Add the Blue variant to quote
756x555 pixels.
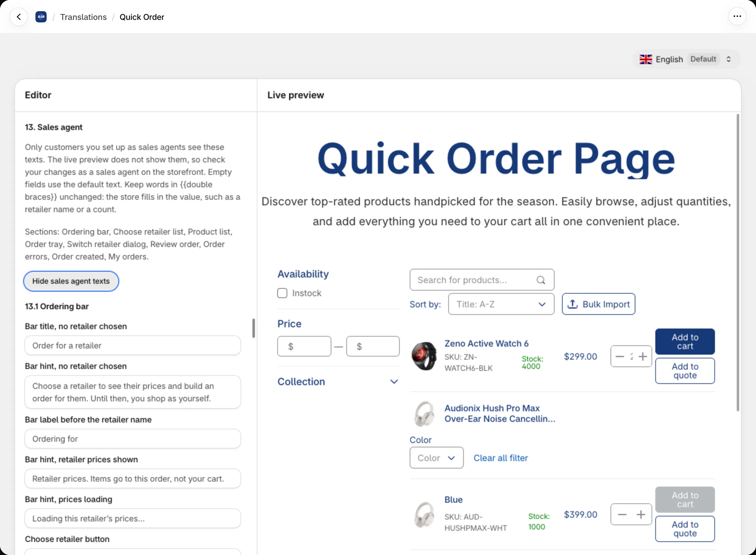[x=685, y=529]
